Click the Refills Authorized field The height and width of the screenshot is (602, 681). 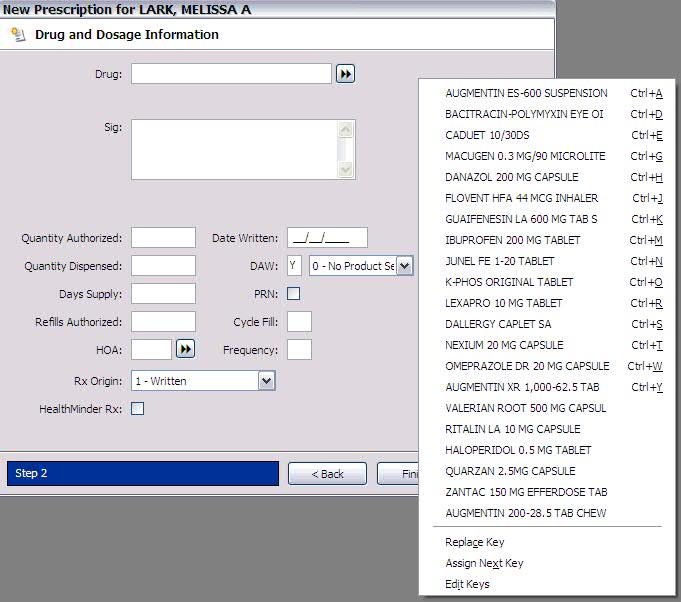point(163,322)
